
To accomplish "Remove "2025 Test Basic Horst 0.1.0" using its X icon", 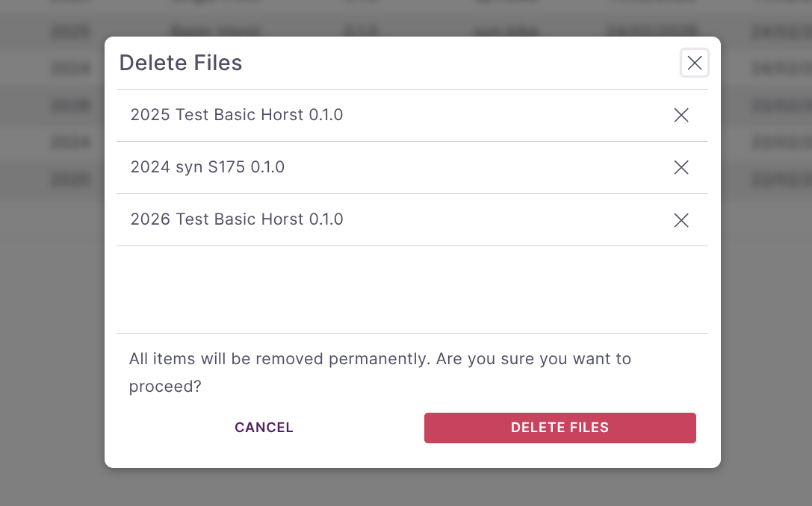I will [x=681, y=116].
